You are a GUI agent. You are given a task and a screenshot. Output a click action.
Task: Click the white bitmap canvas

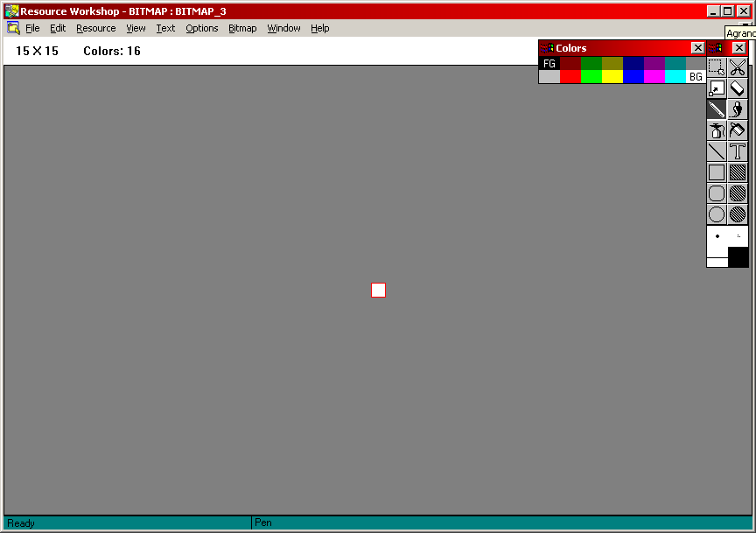378,290
